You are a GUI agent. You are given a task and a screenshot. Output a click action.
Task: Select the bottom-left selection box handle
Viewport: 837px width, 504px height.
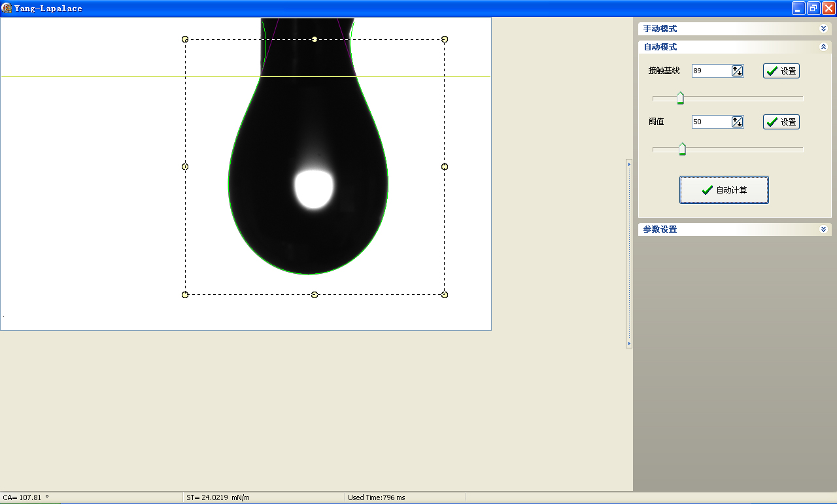[x=185, y=295]
